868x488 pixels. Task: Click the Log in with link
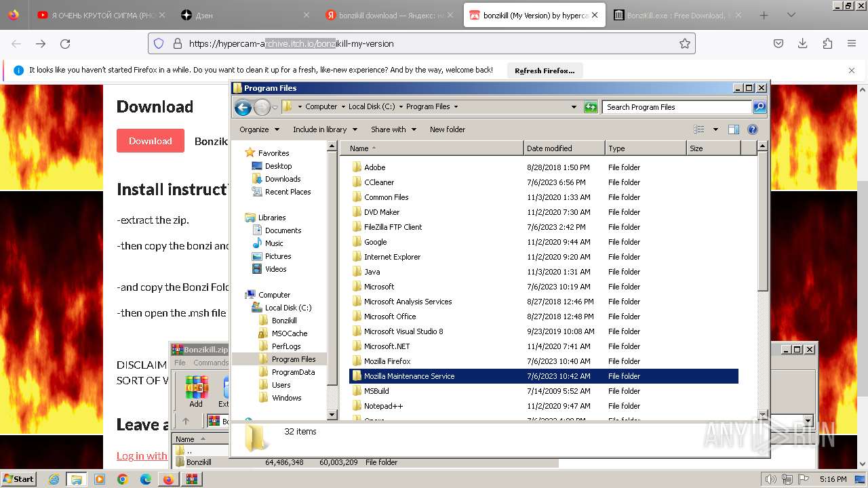[142, 455]
